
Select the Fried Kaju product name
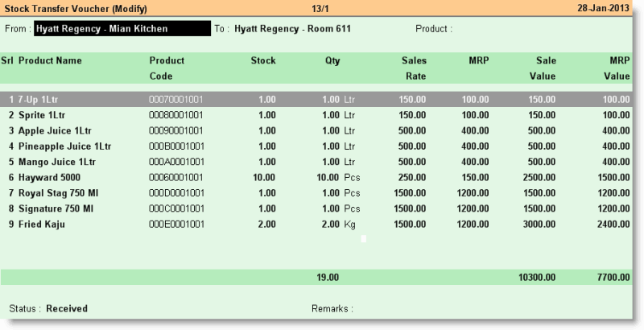coord(42,224)
